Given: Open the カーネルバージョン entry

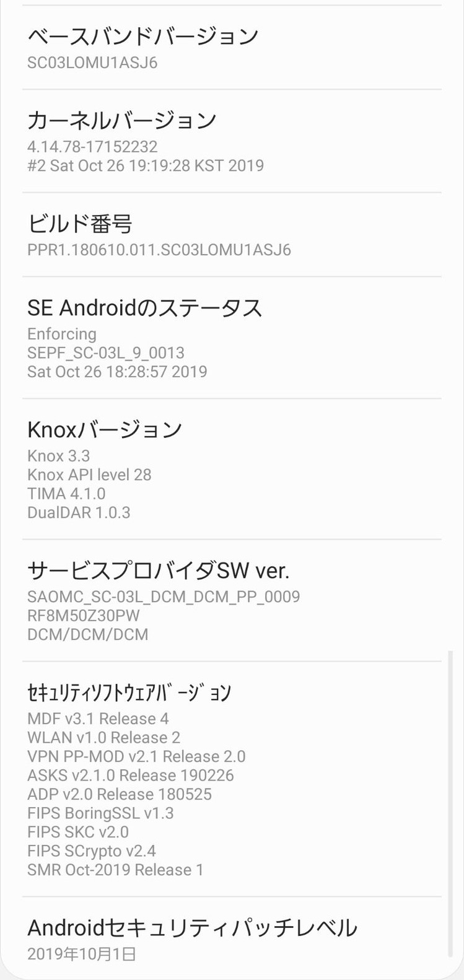Looking at the screenshot, I should pyautogui.click(x=232, y=141).
